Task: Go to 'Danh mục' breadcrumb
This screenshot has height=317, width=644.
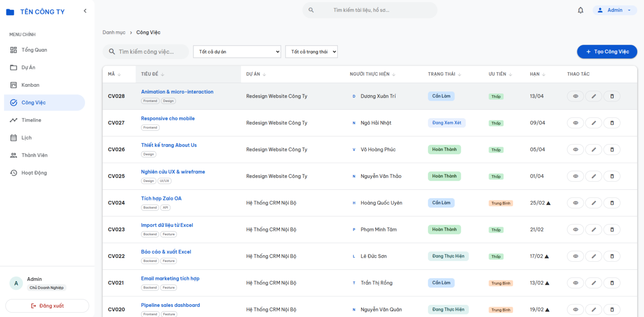Action: 114,32
